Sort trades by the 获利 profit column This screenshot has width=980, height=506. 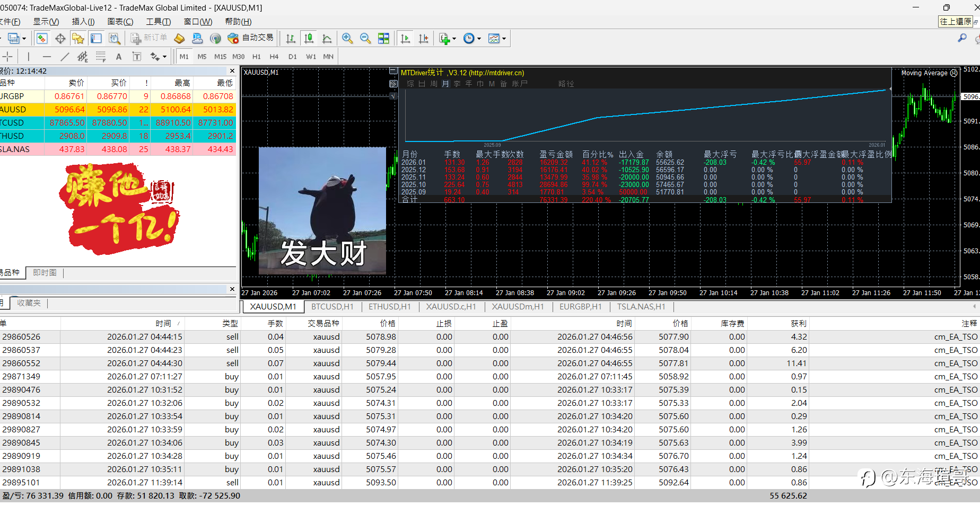pyautogui.click(x=798, y=323)
